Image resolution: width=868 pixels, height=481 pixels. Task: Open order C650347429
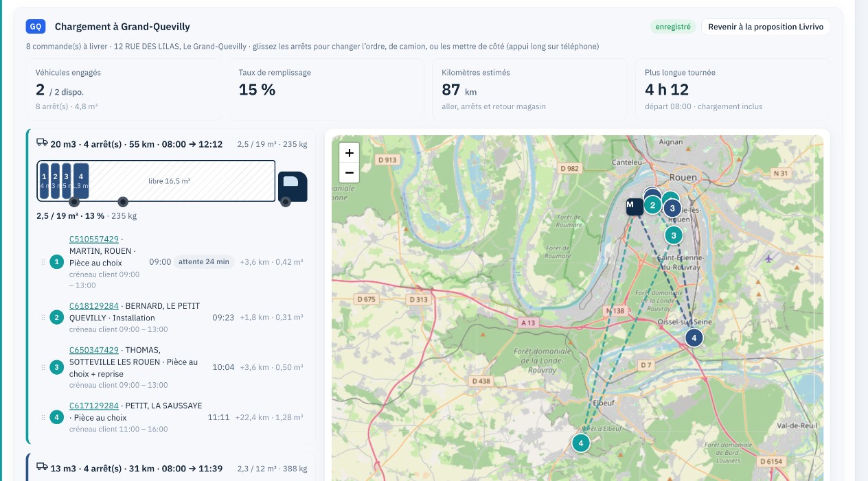[94, 350]
